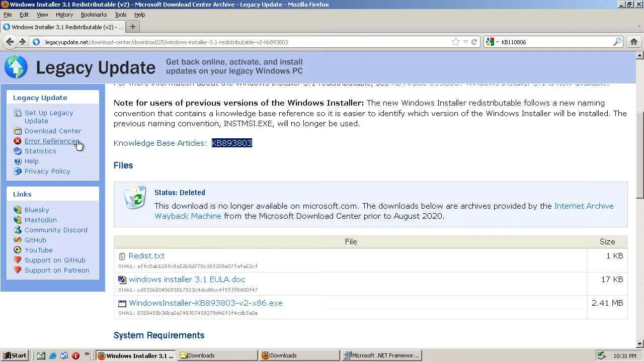Click the Bluesky icon in Links

(x=18, y=210)
